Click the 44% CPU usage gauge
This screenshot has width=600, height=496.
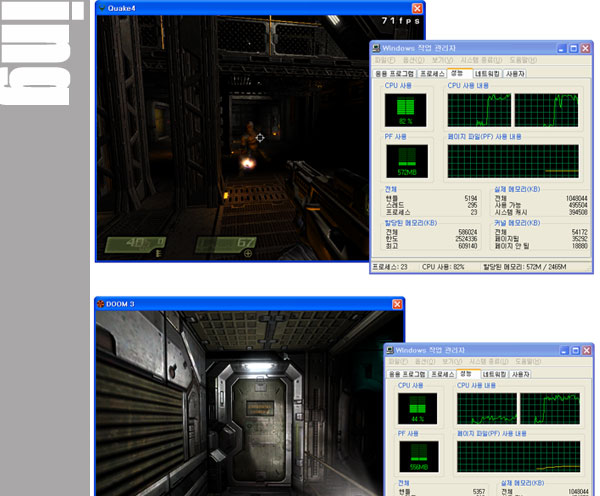(x=416, y=410)
